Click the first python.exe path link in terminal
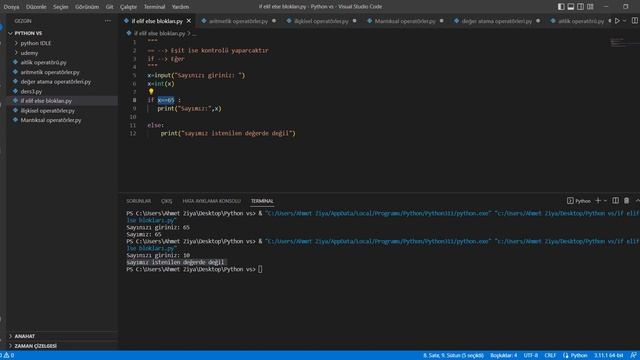Viewport: 640px width, 360px height. (x=378, y=213)
